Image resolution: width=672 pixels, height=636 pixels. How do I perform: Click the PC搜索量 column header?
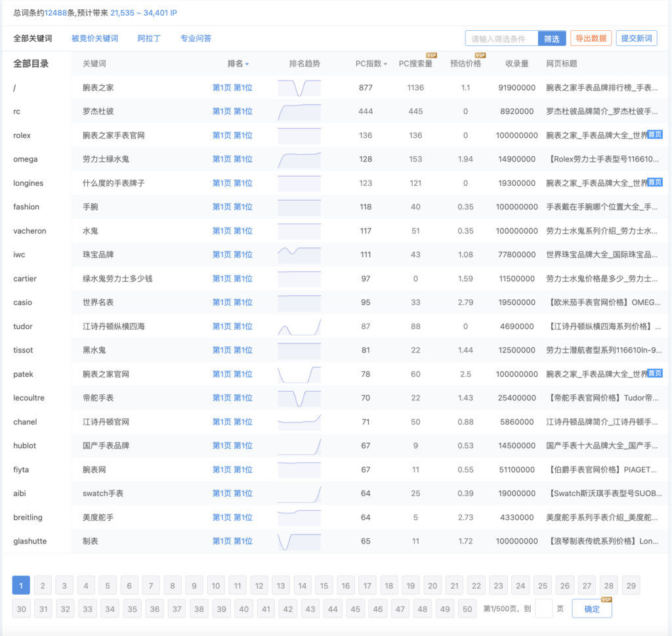click(x=415, y=64)
